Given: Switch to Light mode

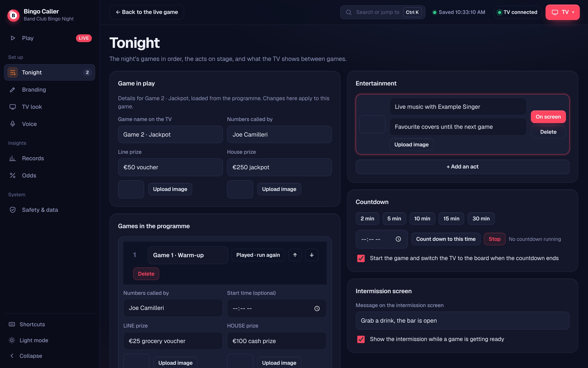Looking at the screenshot, I should [50, 340].
